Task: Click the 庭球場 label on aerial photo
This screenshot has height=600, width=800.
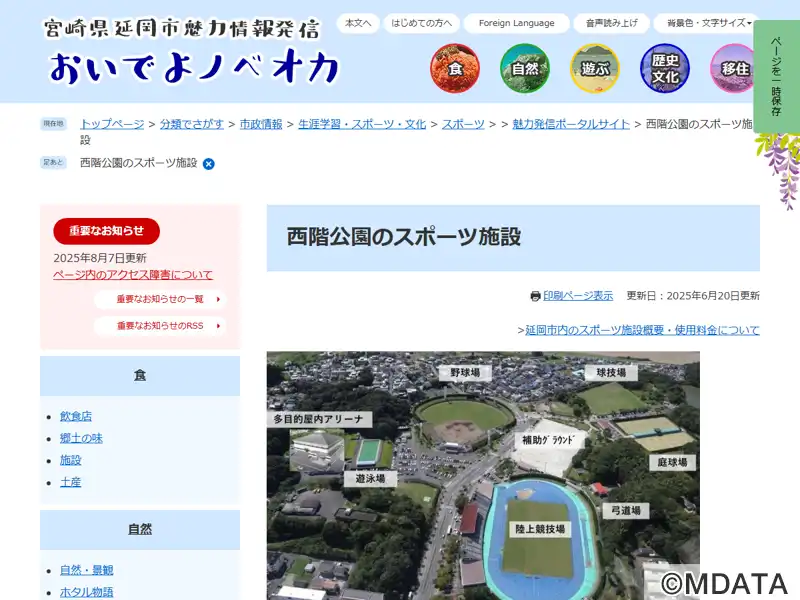Action: (x=672, y=463)
